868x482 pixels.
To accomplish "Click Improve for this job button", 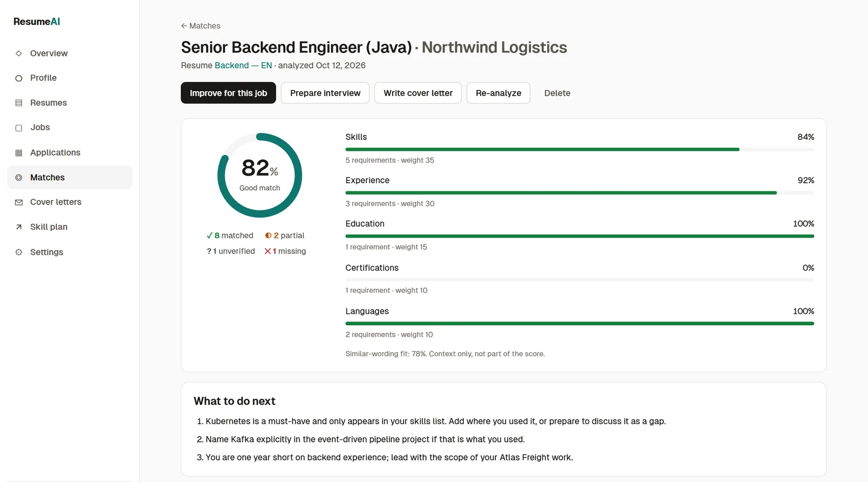I will coord(228,93).
